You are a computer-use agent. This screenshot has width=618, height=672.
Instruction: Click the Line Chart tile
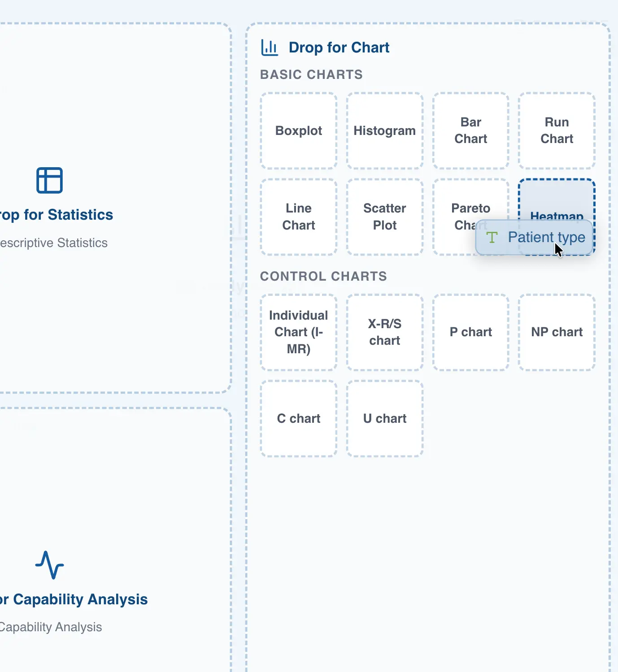pyautogui.click(x=299, y=217)
